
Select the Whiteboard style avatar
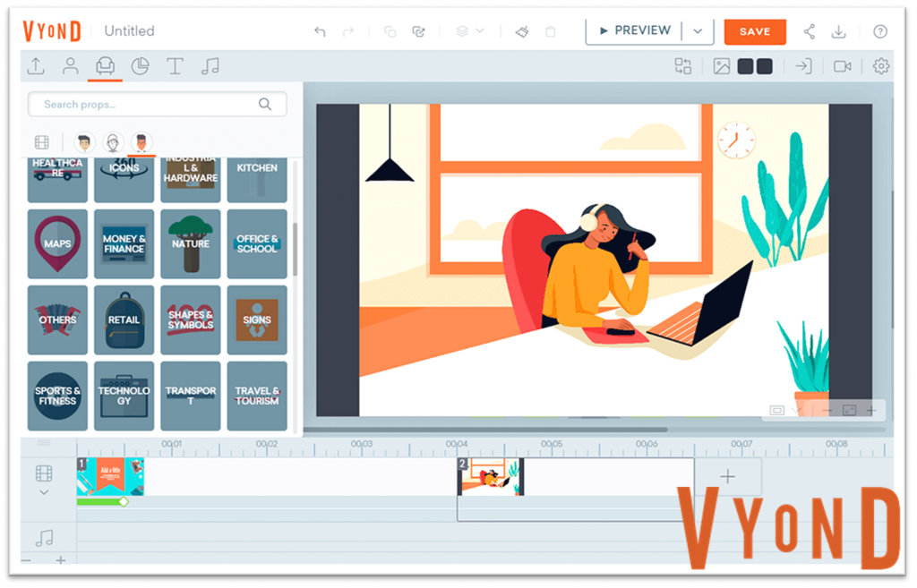113,142
